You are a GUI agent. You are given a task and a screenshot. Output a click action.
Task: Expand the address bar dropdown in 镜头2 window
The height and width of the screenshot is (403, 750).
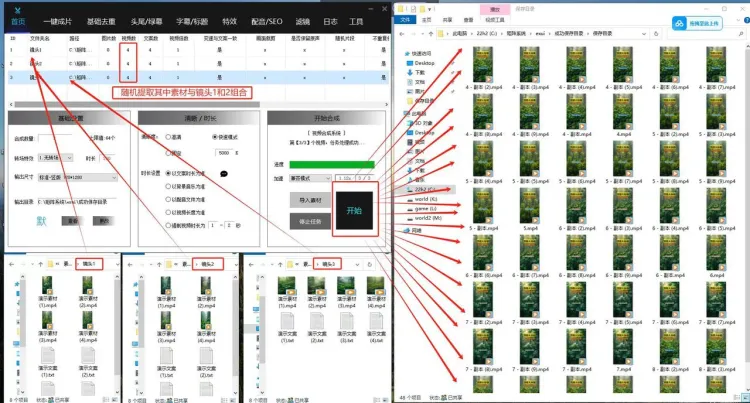pyautogui.click(x=235, y=264)
